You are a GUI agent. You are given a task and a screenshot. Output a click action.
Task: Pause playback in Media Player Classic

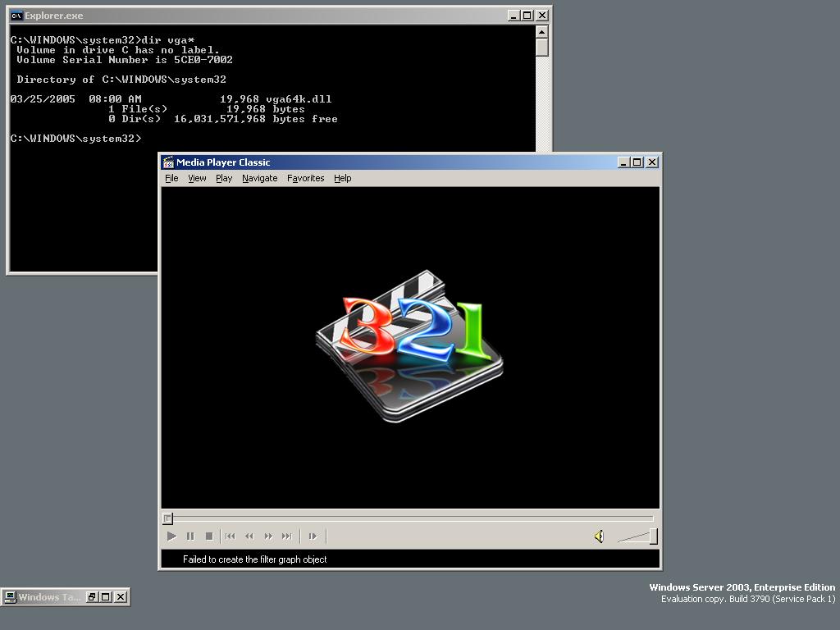click(x=190, y=536)
